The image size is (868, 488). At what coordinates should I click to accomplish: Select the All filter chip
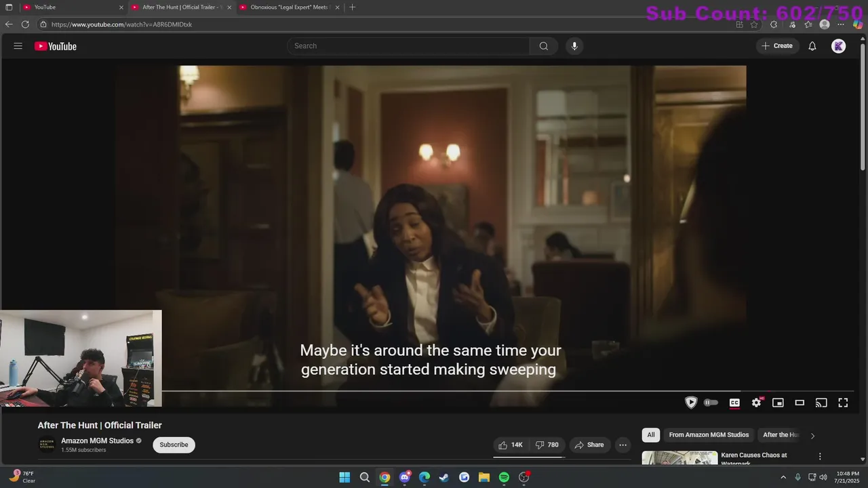(x=650, y=435)
